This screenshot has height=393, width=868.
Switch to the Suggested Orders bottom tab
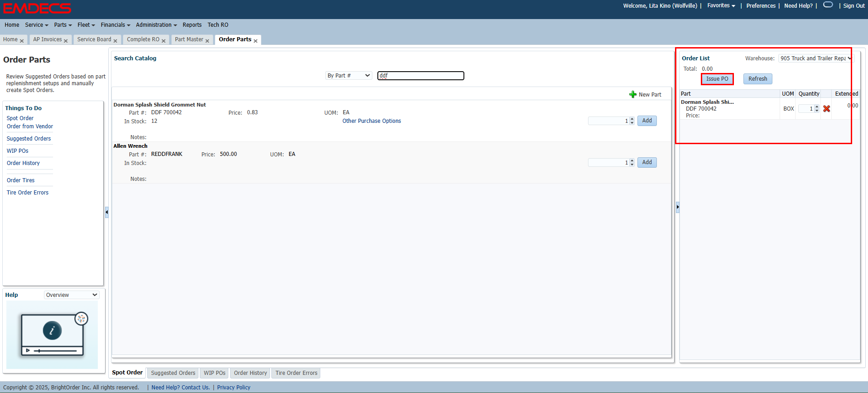click(x=173, y=373)
